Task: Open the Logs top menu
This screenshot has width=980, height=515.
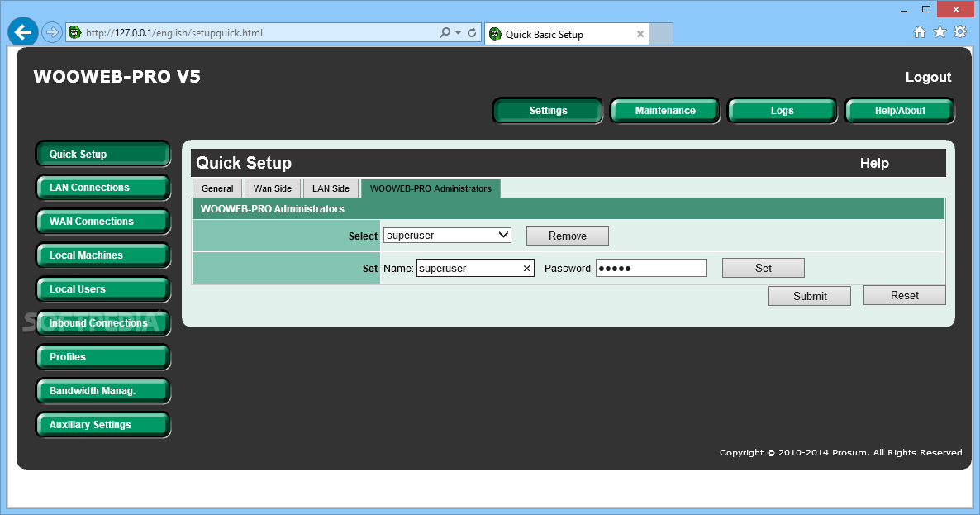Action: 782,111
